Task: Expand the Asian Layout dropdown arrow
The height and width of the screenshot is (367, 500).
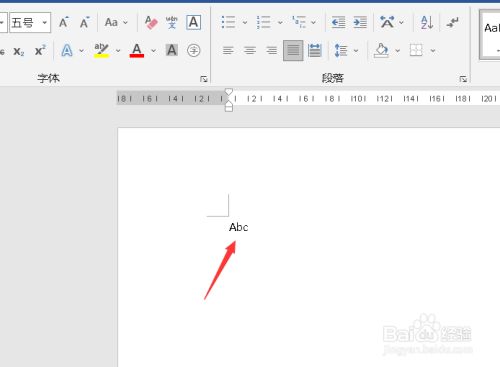Action: [x=401, y=22]
